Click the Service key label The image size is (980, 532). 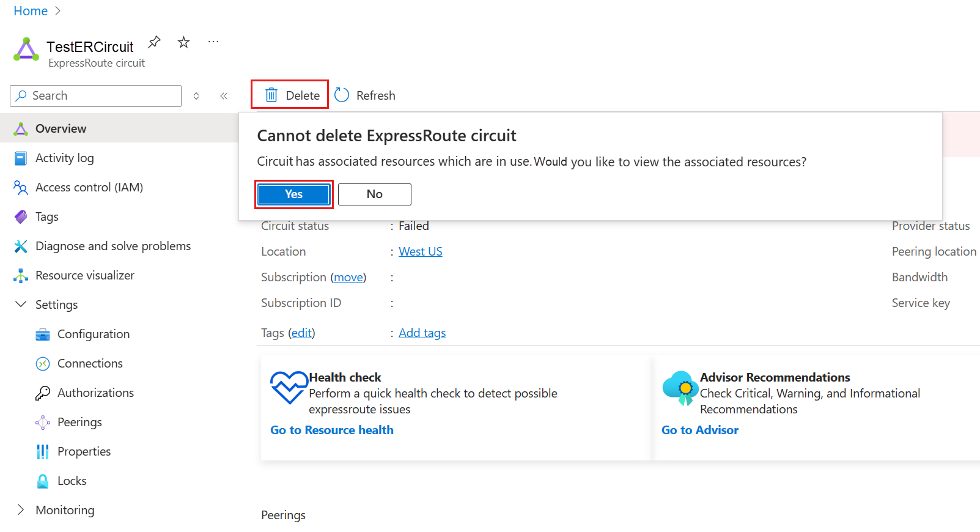pyautogui.click(x=921, y=303)
